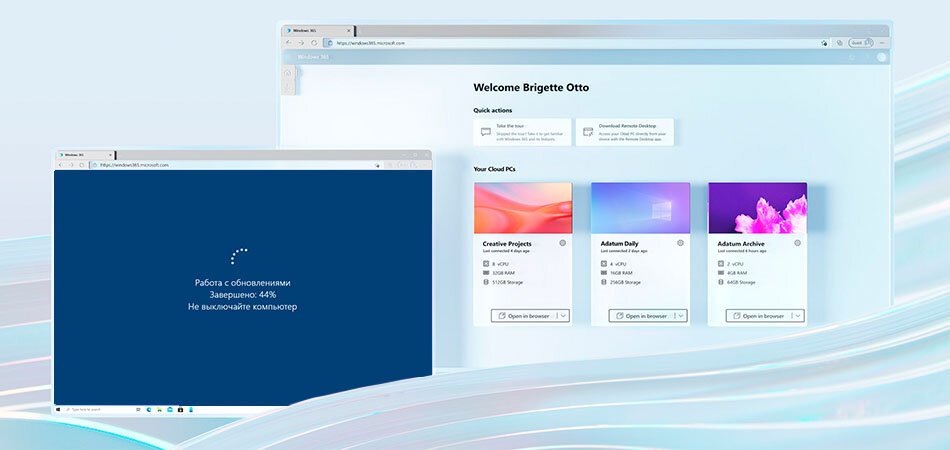Click the 512GB Storage text
The width and height of the screenshot is (950, 450).
(508, 282)
